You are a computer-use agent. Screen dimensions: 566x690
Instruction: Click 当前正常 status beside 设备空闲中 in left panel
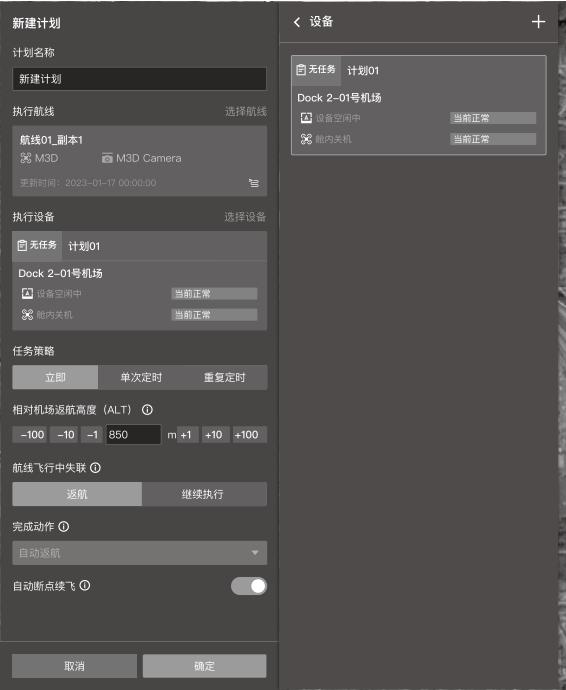click(x=214, y=294)
